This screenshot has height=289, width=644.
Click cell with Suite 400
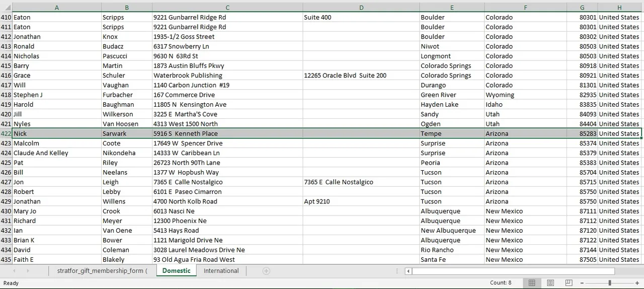point(361,17)
